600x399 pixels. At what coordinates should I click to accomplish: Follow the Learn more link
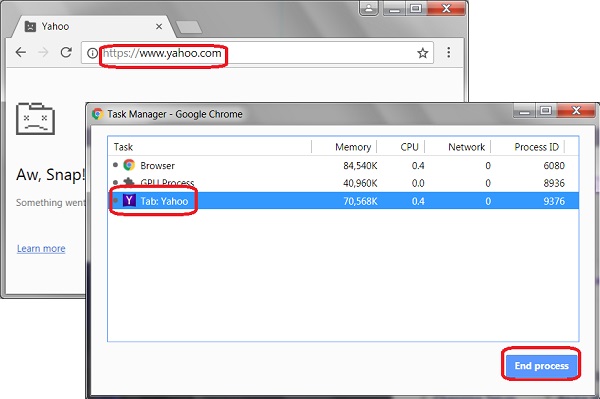[x=41, y=249]
